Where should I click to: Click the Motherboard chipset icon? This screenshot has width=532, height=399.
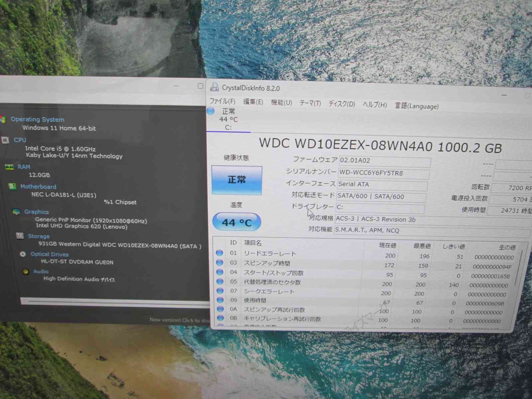pos(13,187)
